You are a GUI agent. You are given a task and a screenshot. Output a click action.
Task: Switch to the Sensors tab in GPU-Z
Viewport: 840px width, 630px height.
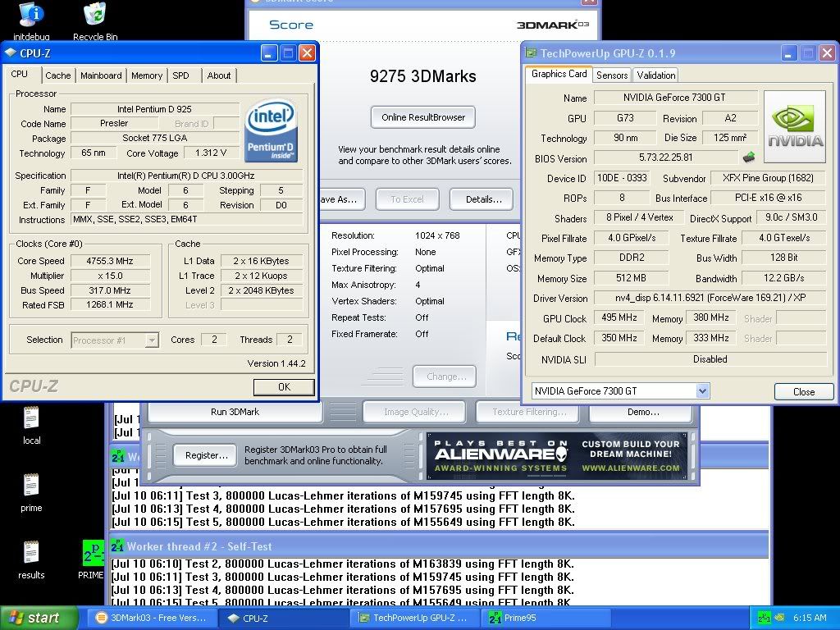(612, 75)
